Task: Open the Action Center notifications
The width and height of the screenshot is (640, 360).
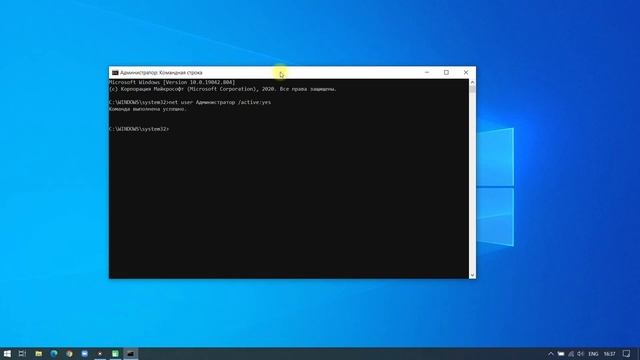Action: (x=627, y=354)
